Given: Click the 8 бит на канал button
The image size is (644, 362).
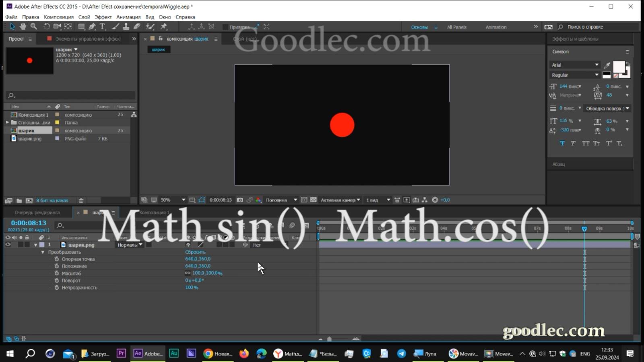Looking at the screenshot, I should [52, 200].
